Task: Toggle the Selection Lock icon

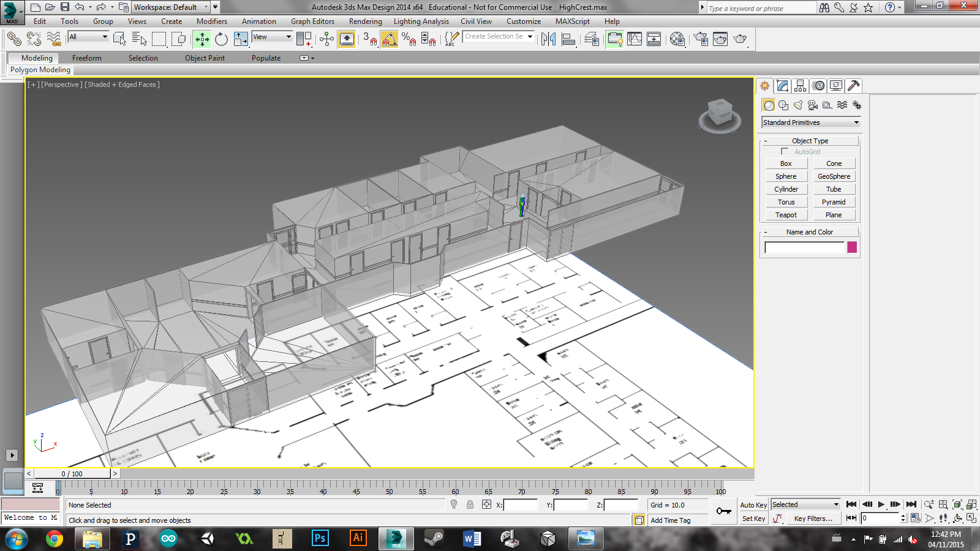Action: point(470,504)
